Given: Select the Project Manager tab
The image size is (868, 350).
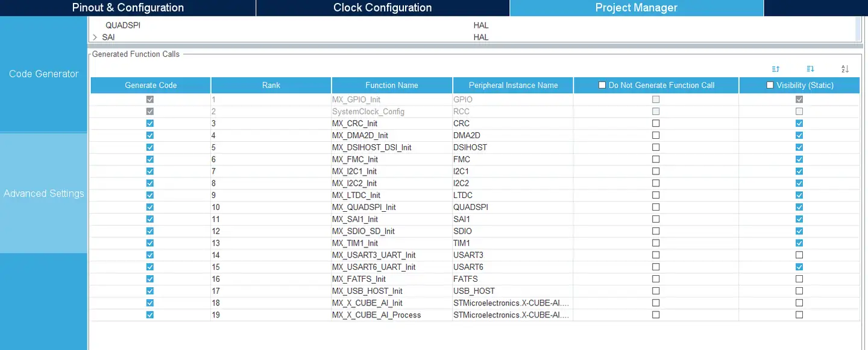Looking at the screenshot, I should click(637, 8).
